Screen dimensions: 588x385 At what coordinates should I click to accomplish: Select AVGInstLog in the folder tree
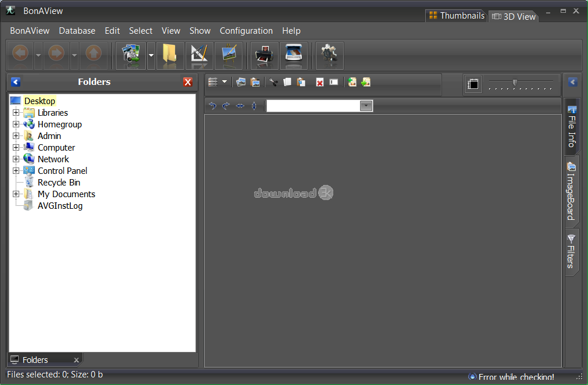click(x=60, y=206)
